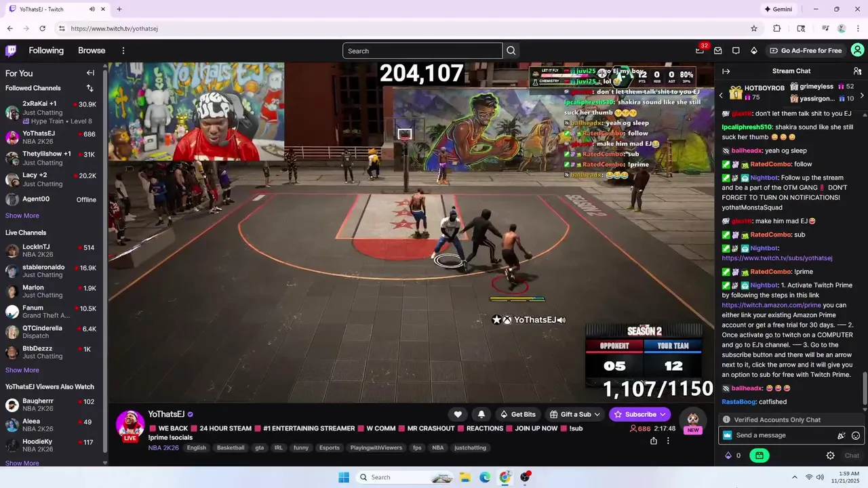Image resolution: width=868 pixels, height=488 pixels.
Task: Open File Explorer from taskbar
Action: 465,477
